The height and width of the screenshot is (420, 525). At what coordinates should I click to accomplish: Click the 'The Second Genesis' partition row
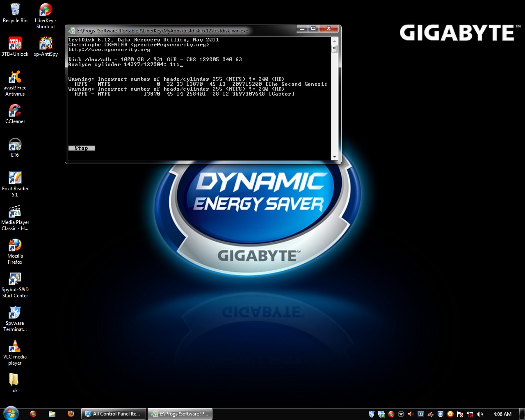201,84
